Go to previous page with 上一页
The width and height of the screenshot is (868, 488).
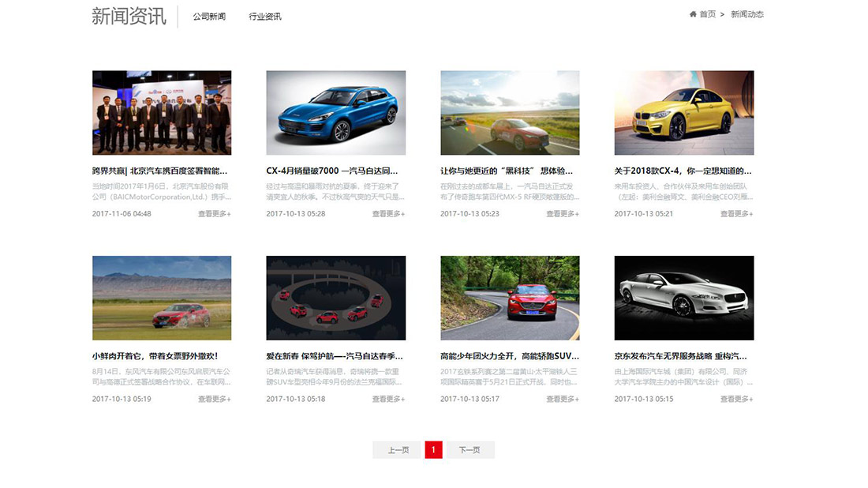click(398, 450)
